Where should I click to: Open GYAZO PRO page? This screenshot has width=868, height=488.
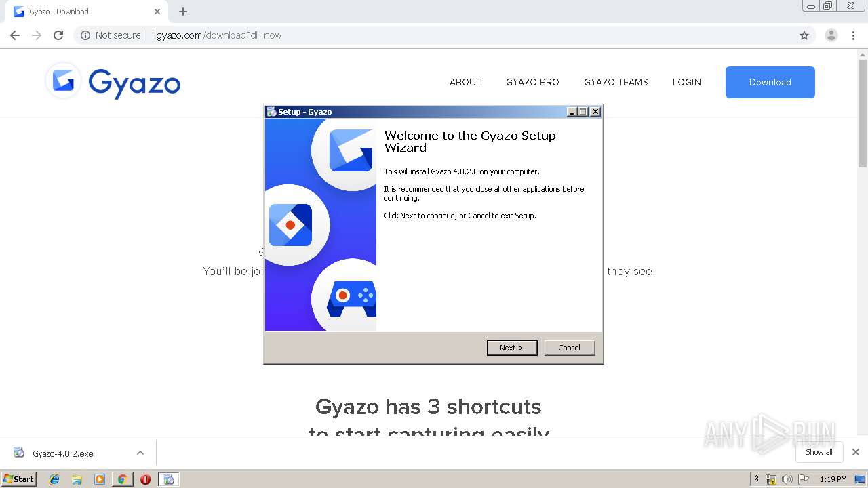tap(532, 82)
